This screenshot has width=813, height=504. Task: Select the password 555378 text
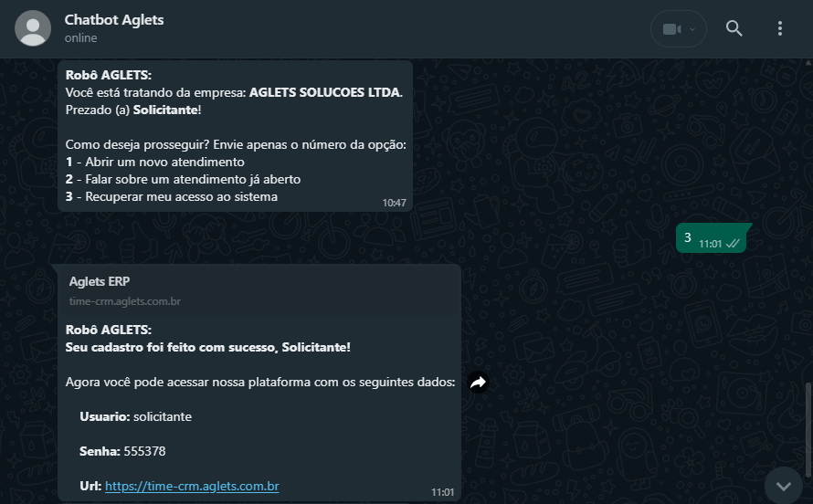tap(144, 451)
